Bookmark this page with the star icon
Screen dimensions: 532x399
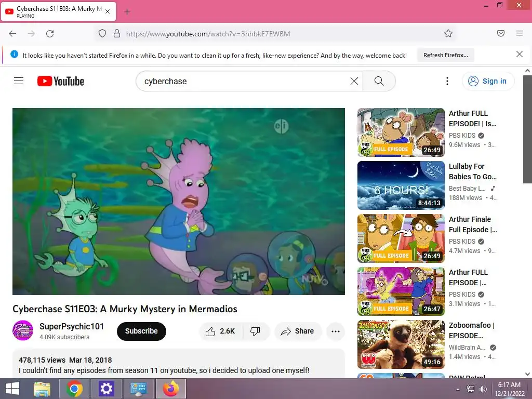coord(448,33)
